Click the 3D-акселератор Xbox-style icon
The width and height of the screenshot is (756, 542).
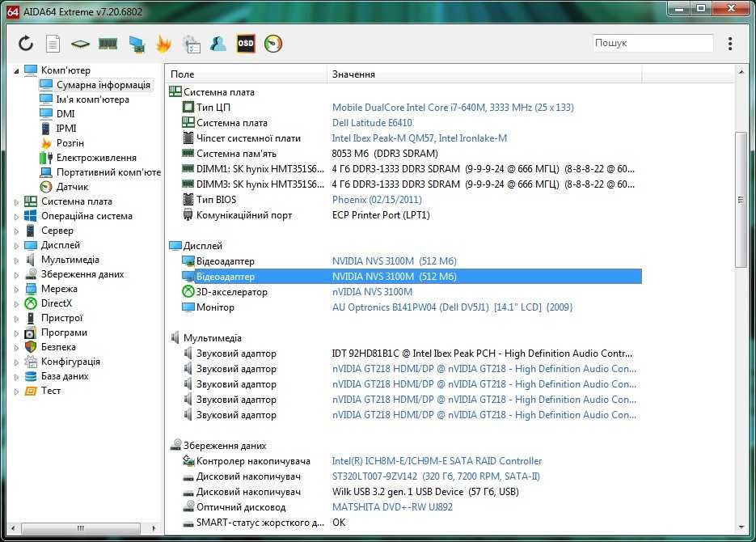pyautogui.click(x=188, y=291)
